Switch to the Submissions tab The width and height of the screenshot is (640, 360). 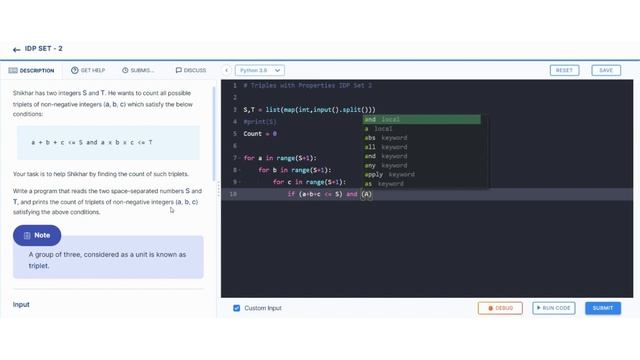click(x=138, y=71)
